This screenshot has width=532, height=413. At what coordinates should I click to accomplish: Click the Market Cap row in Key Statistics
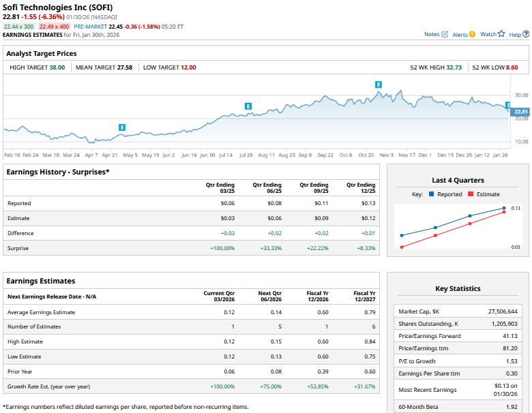pos(458,311)
